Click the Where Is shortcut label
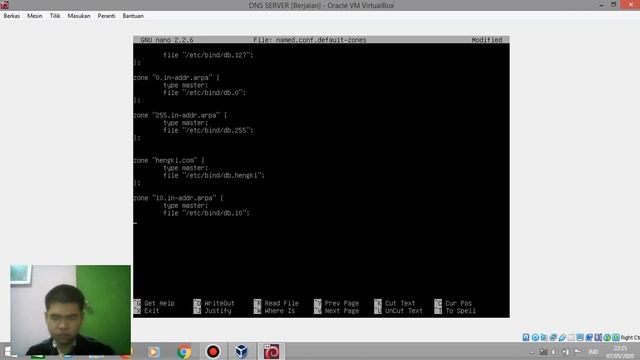 [x=280, y=311]
